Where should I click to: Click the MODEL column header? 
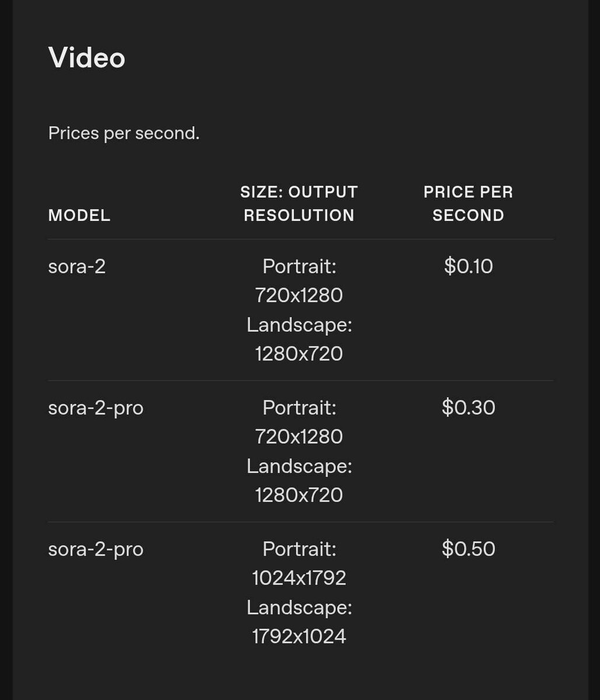click(x=79, y=215)
